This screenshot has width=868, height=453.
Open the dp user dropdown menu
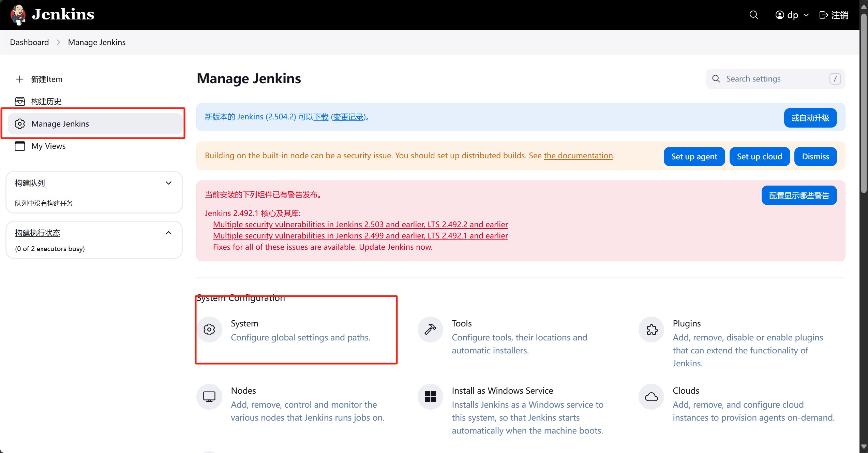coord(792,15)
